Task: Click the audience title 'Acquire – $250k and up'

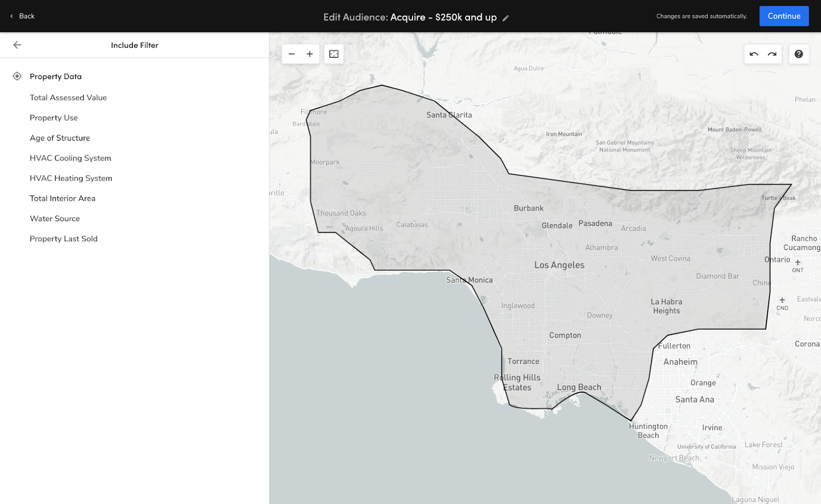Action: [x=443, y=17]
